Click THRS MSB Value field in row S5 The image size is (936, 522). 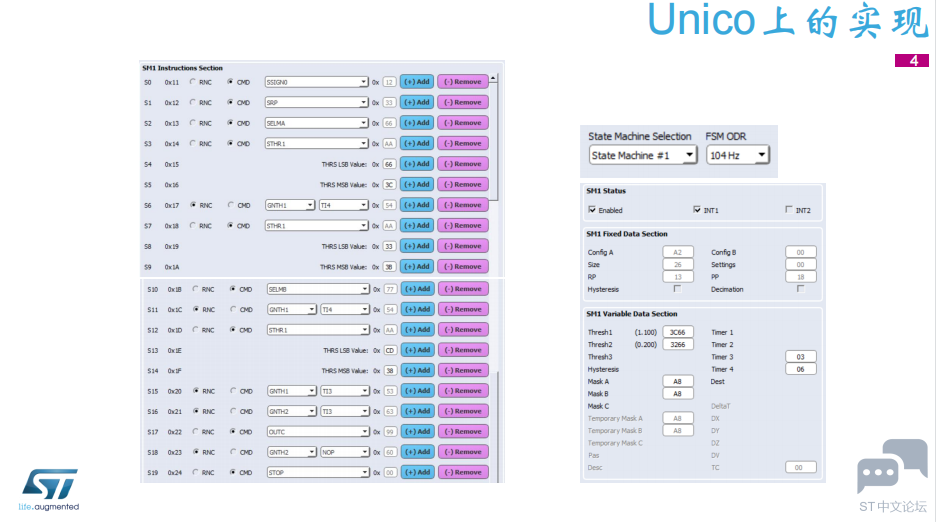pos(389,185)
